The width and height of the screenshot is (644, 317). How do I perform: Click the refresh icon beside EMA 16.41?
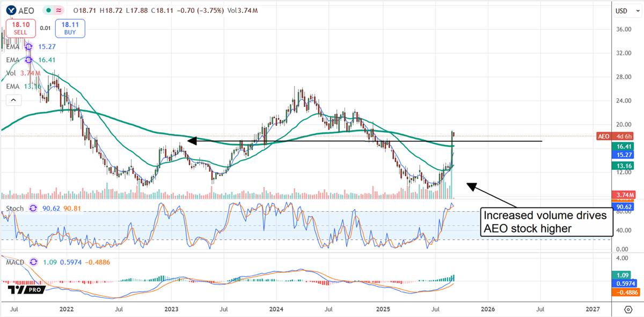(29, 60)
